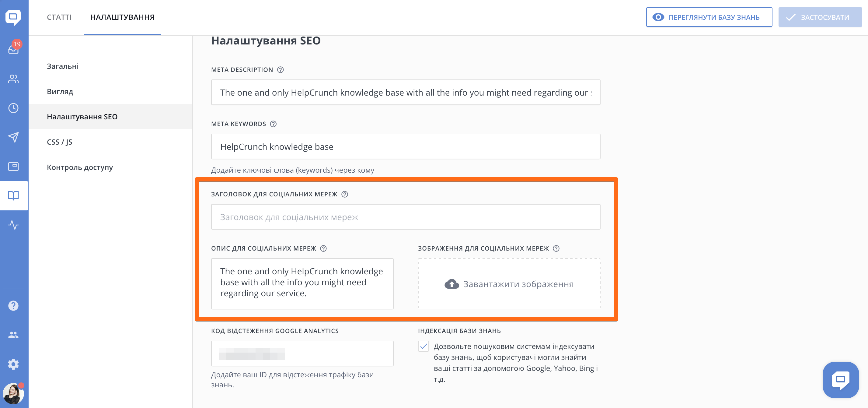Open the inbox icon with 19 badge

coord(13,49)
